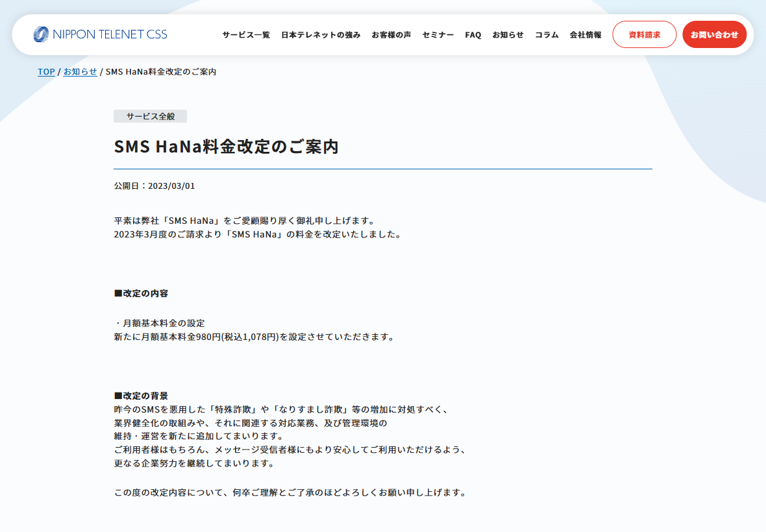Click the line beginning 業界健全化の取組みや
The image size is (766, 532).
[x=251, y=423]
